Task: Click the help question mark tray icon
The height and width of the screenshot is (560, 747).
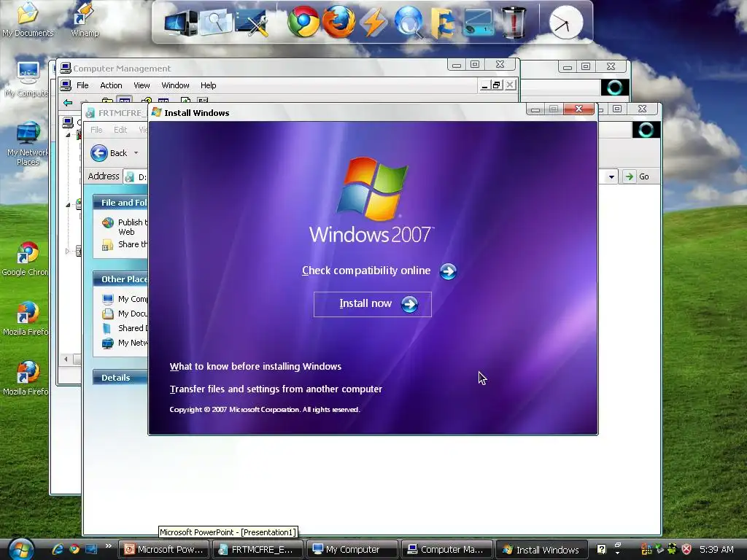Action: click(x=602, y=549)
